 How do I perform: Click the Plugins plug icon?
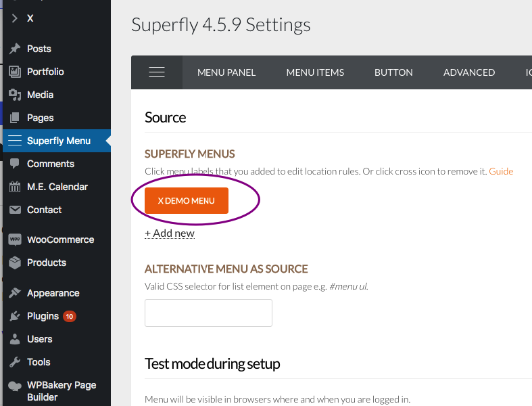click(x=15, y=316)
